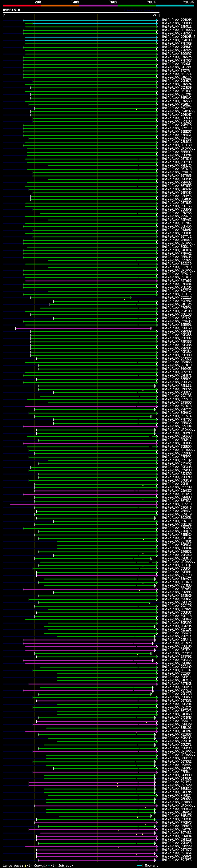197x868 pixels.
Task: Select label UniRef100_Q94CH7-2
Action: coord(179,111)
